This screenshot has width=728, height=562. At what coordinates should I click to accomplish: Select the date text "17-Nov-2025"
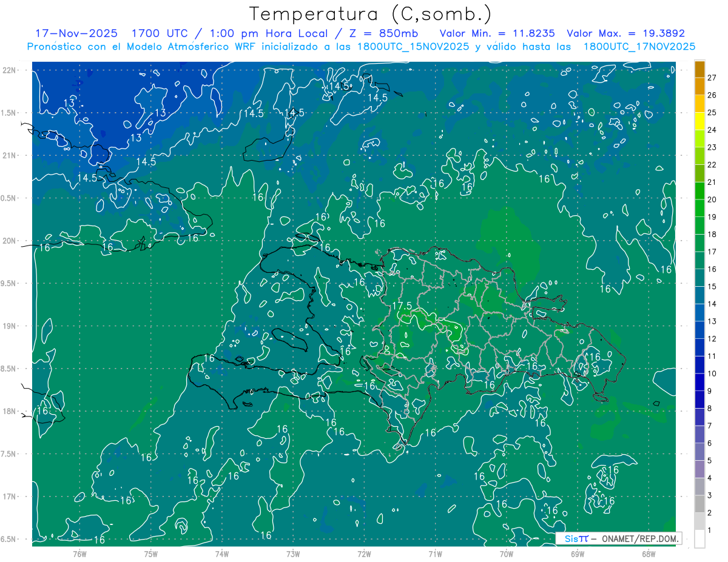(x=76, y=33)
